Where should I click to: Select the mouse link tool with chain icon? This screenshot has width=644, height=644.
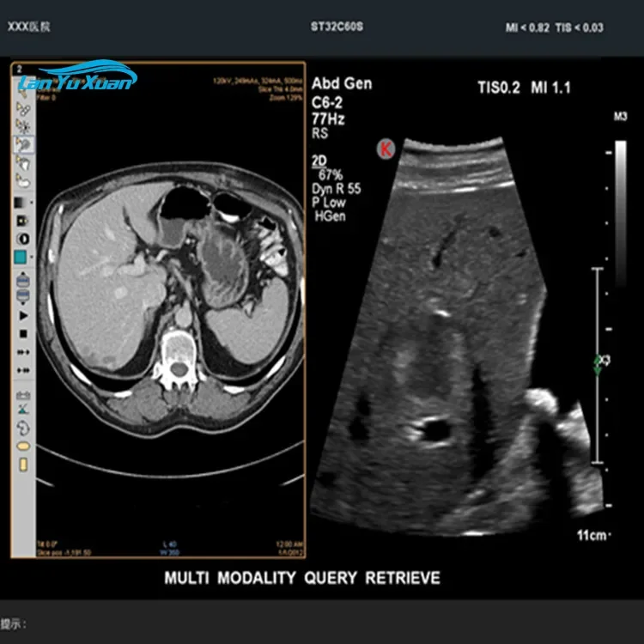coord(23,109)
